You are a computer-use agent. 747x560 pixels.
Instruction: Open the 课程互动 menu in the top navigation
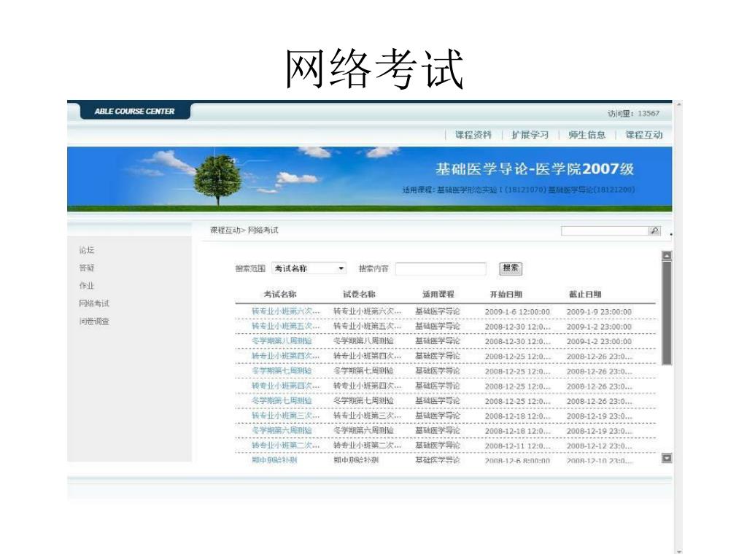(x=644, y=135)
